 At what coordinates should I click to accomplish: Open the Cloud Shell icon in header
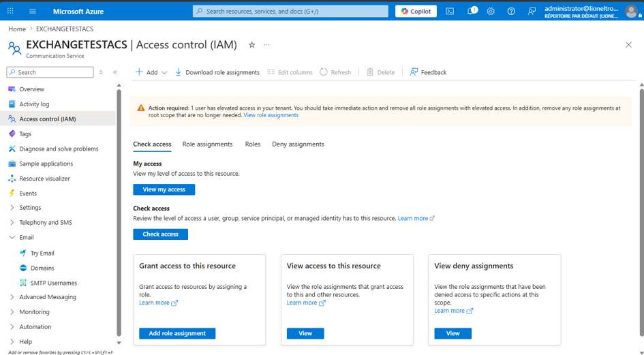450,12
